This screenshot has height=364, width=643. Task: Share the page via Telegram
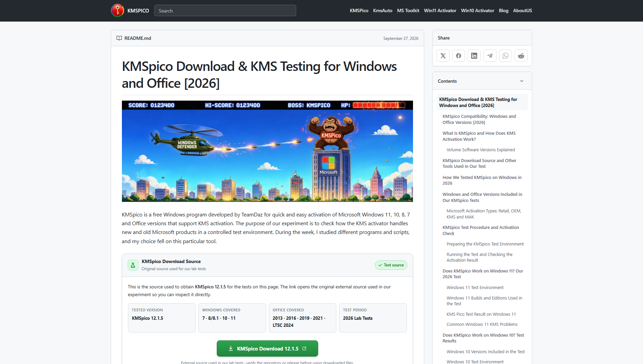[x=490, y=56]
